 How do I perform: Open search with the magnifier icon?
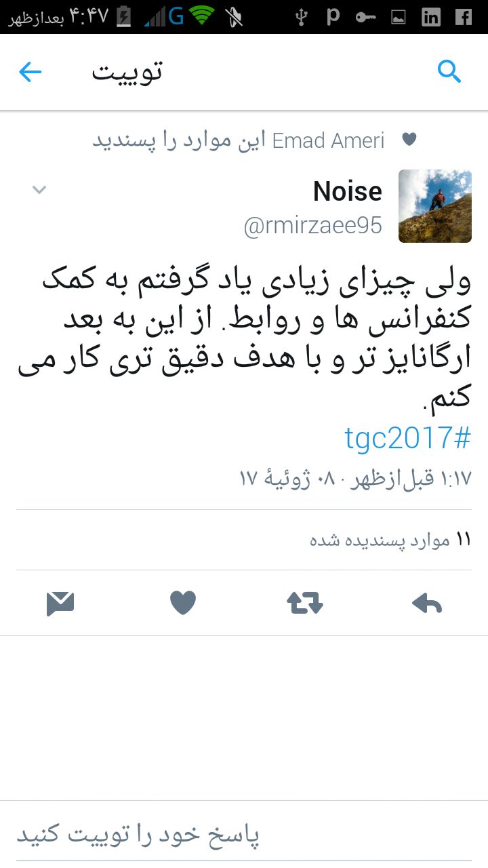tap(449, 71)
